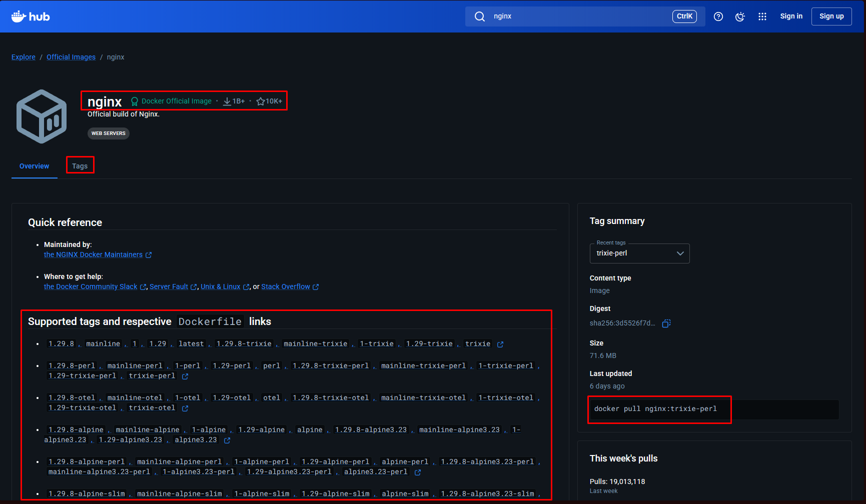
Task: Click external icon beside Unix & Linux
Action: click(x=246, y=287)
